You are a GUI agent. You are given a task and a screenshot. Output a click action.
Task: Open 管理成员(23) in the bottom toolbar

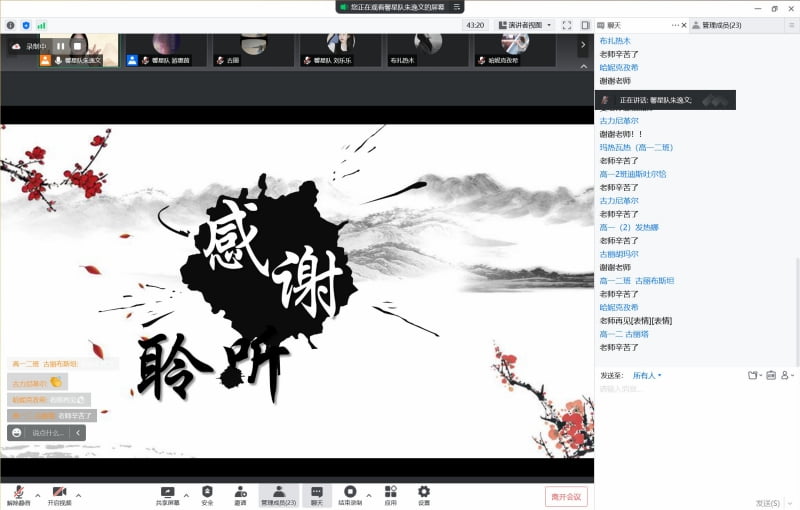pos(278,491)
